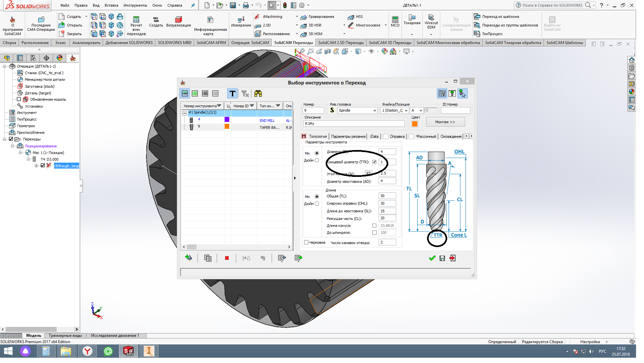Toggle the Концевой диаметр (TTR) checkbox
The image size is (644, 363).
coord(374,162)
